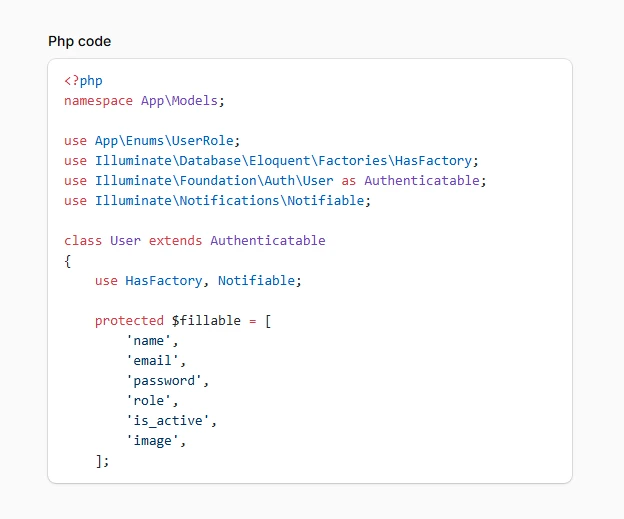Click the namespace keyword
The image size is (624, 519).
98,101
